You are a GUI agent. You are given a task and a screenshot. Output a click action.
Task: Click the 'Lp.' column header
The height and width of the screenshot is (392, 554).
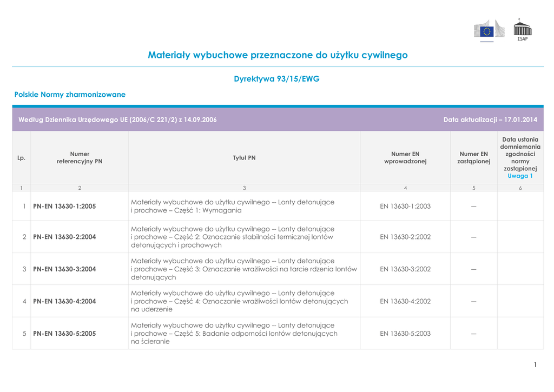coord(21,158)
